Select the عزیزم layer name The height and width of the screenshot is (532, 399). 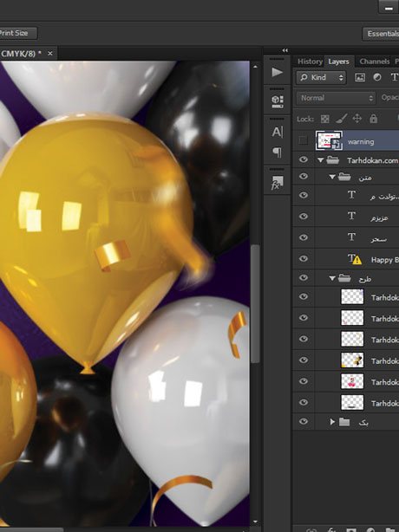[x=379, y=217]
